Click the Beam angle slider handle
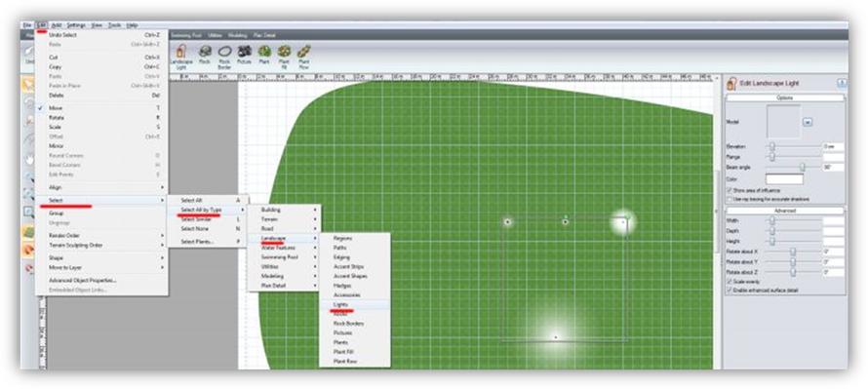868x389 pixels. pyautogui.click(x=802, y=167)
